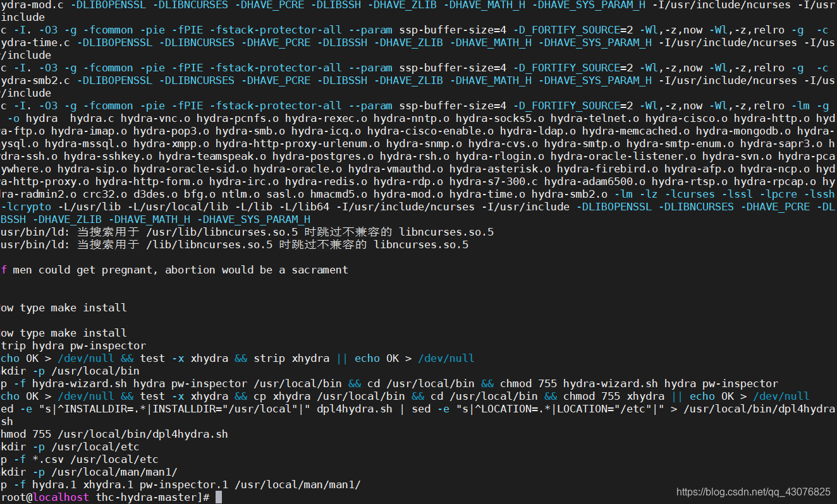Screen dimensions: 837x504
Task: Click the word 'hydra-teamspeak.o'
Action: (212, 157)
